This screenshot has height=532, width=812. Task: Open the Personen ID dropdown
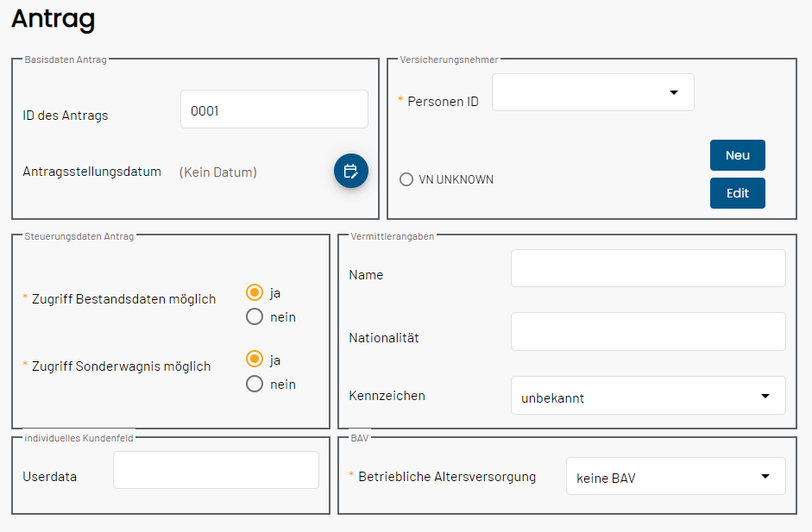tap(593, 92)
